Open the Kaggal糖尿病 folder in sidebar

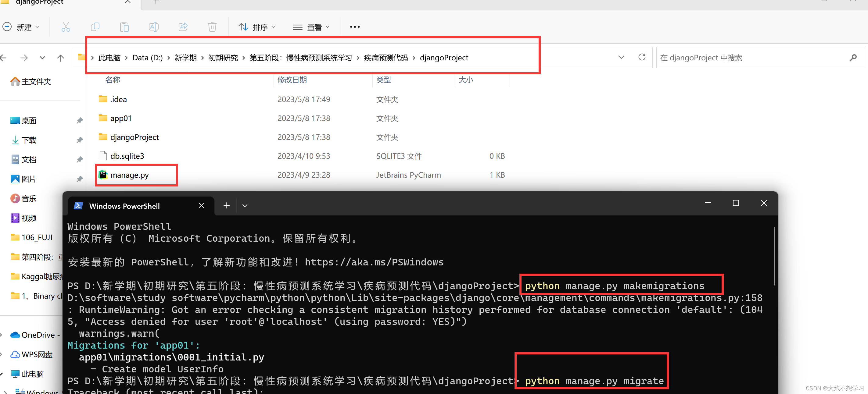36,276
